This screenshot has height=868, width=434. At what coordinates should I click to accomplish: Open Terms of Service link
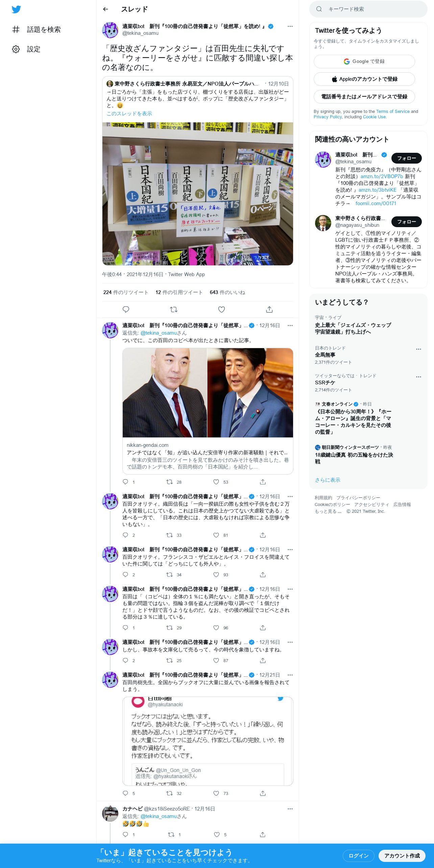(x=393, y=112)
